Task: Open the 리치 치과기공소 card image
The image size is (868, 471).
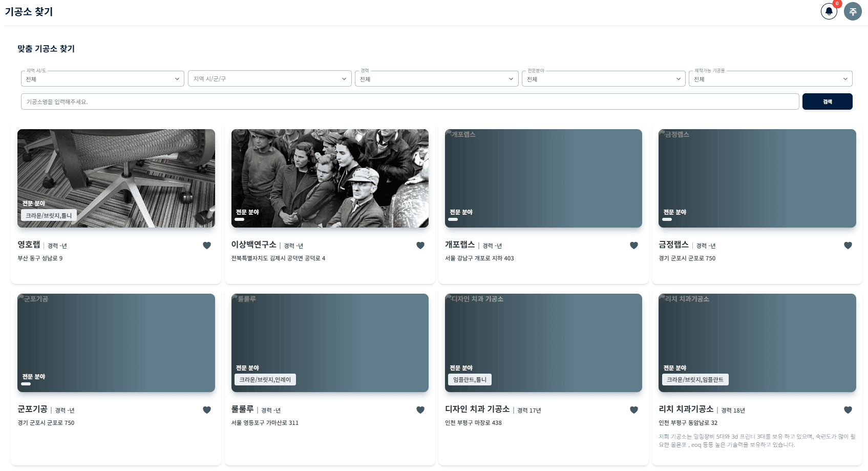Action: tap(757, 343)
